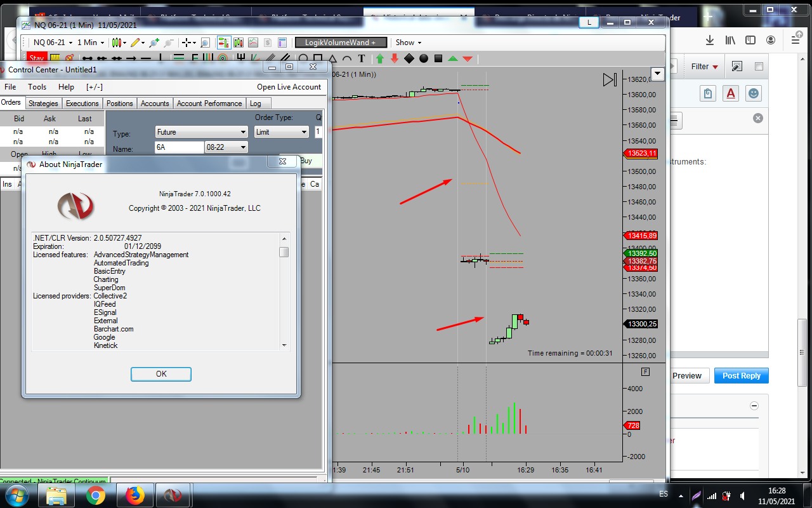Click the Name input field containing 6A
The width and height of the screenshot is (812, 508).
(180, 147)
